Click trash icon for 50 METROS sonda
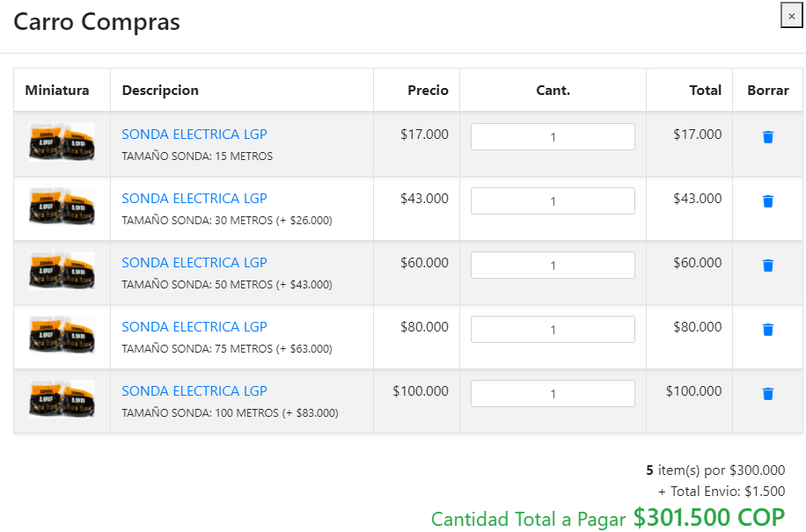The width and height of the screenshot is (806, 532). click(768, 266)
